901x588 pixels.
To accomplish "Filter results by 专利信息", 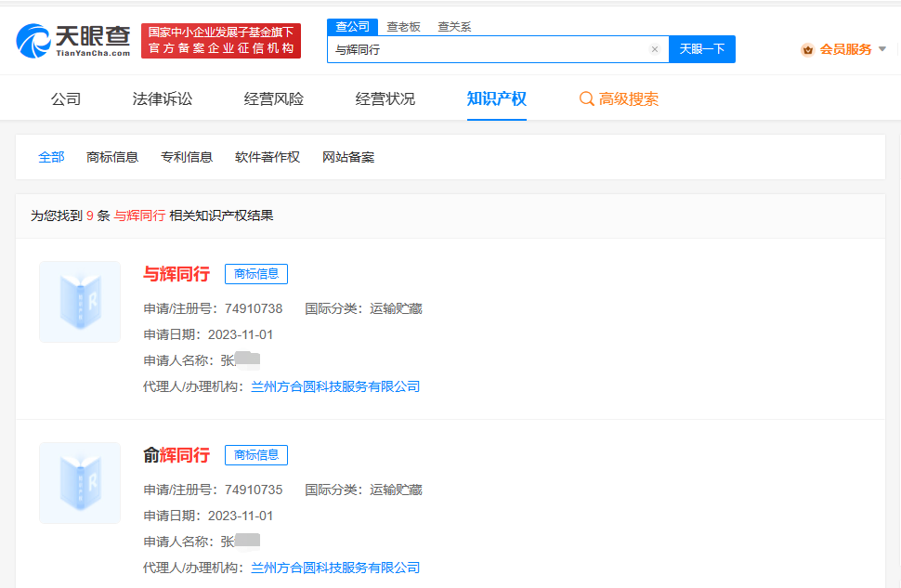I will tap(187, 157).
